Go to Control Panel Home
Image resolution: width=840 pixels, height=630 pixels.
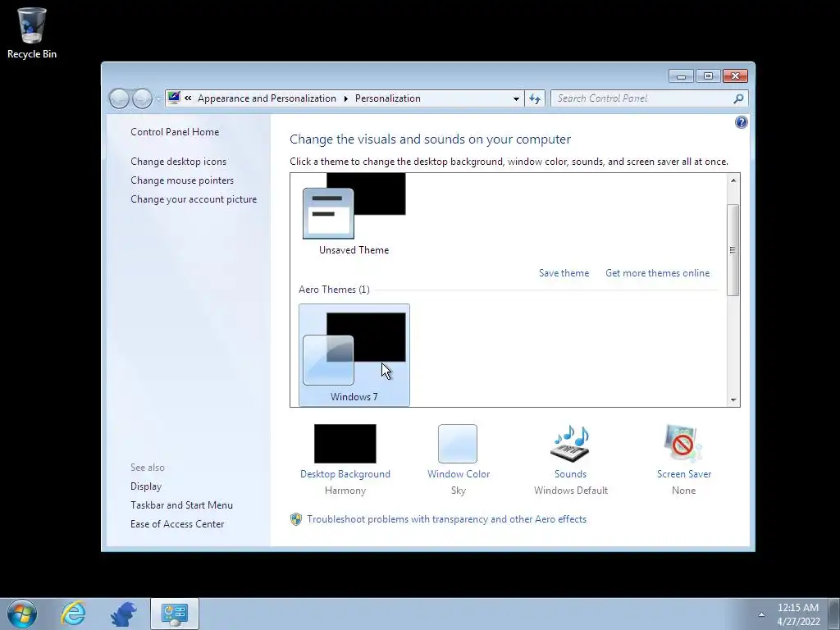point(175,132)
